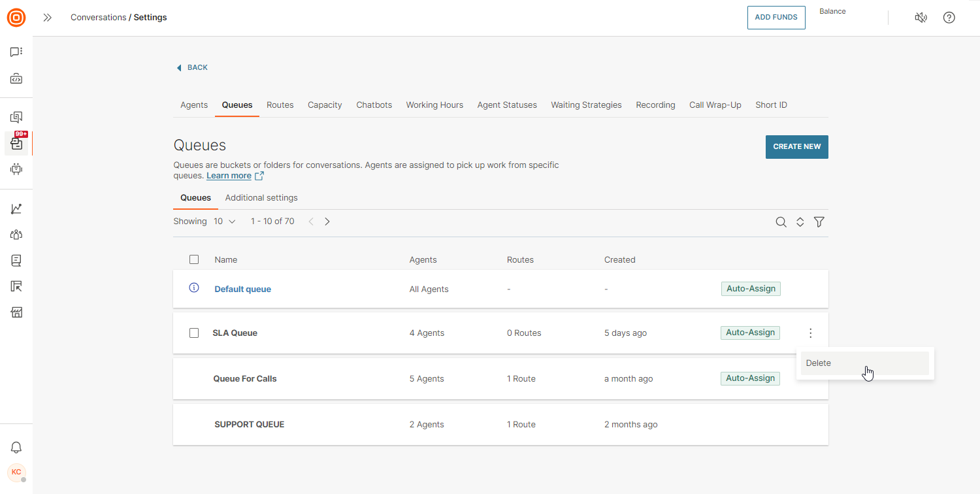
Task: Switch to the Chatbots tab
Action: [374, 105]
